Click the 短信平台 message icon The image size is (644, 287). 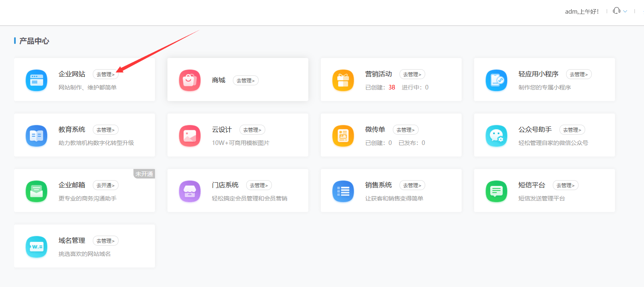coord(496,191)
